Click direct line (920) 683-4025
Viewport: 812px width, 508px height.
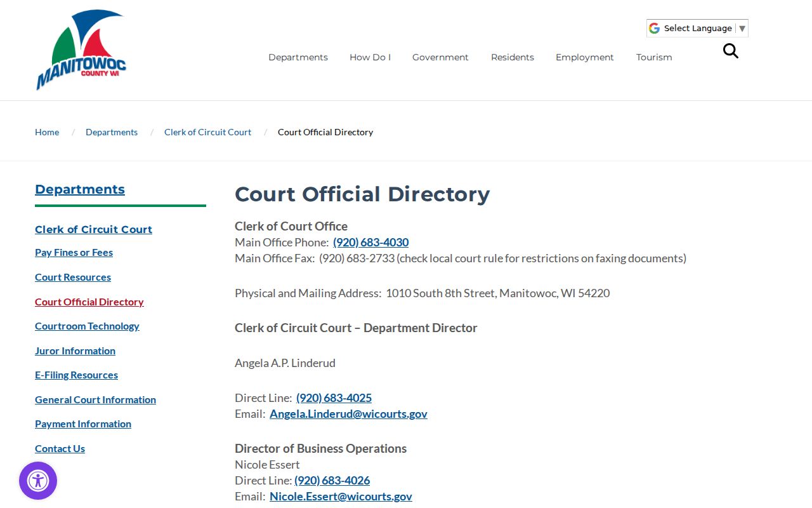pyautogui.click(x=334, y=398)
